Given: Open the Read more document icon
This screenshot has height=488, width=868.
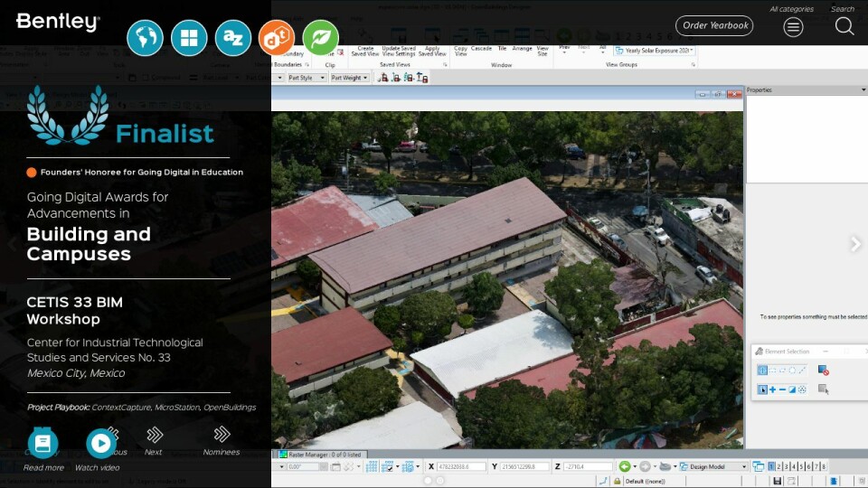Looking at the screenshot, I should point(43,443).
